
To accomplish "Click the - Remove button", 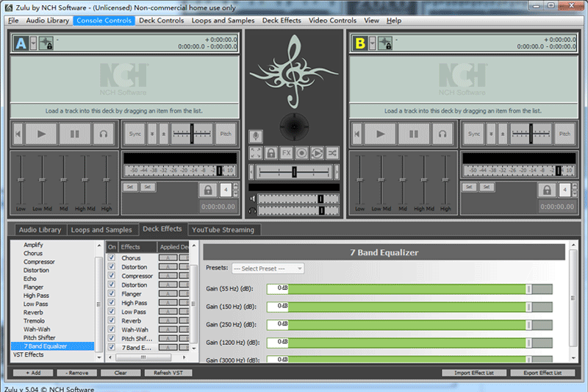I will [x=77, y=373].
